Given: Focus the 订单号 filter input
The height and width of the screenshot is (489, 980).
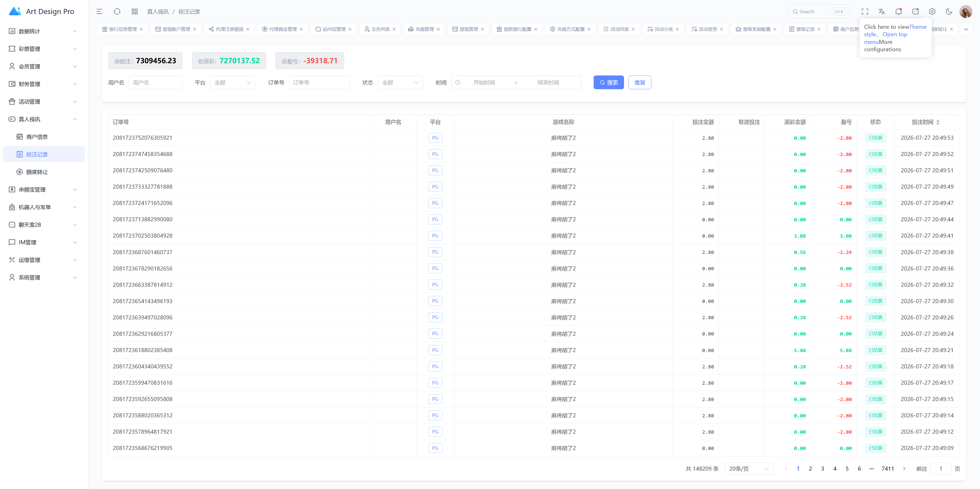Looking at the screenshot, I should pyautogui.click(x=319, y=82).
